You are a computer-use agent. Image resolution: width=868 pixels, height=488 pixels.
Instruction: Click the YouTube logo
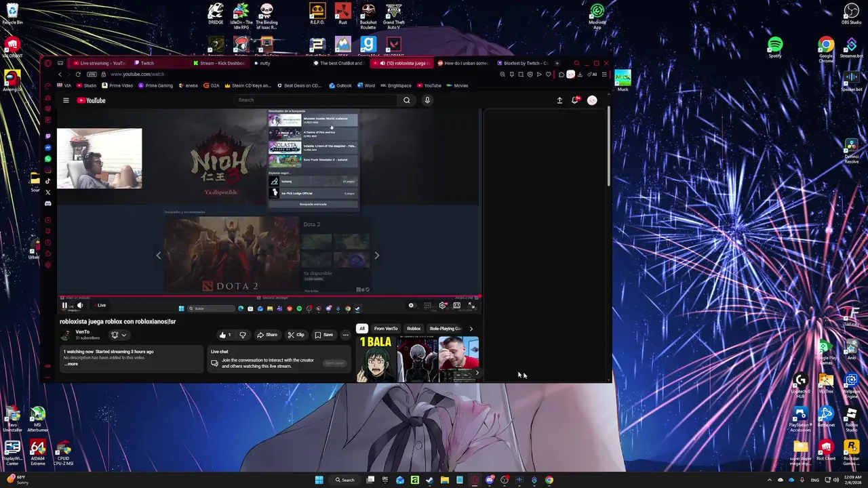(x=91, y=100)
